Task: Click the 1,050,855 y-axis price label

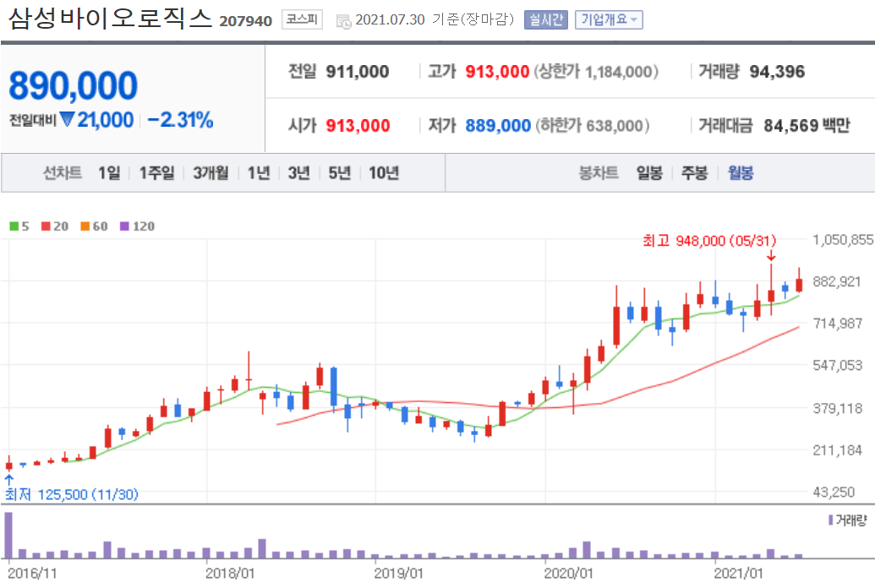Action: [x=843, y=240]
